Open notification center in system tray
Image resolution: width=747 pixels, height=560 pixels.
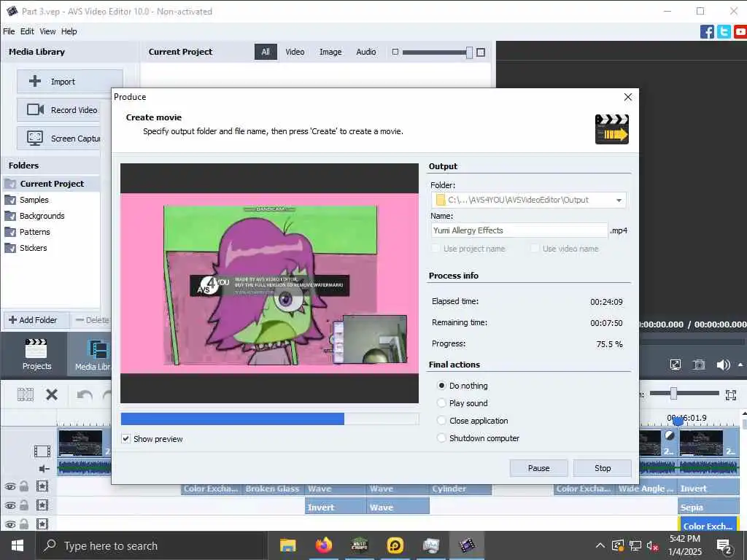(x=724, y=546)
